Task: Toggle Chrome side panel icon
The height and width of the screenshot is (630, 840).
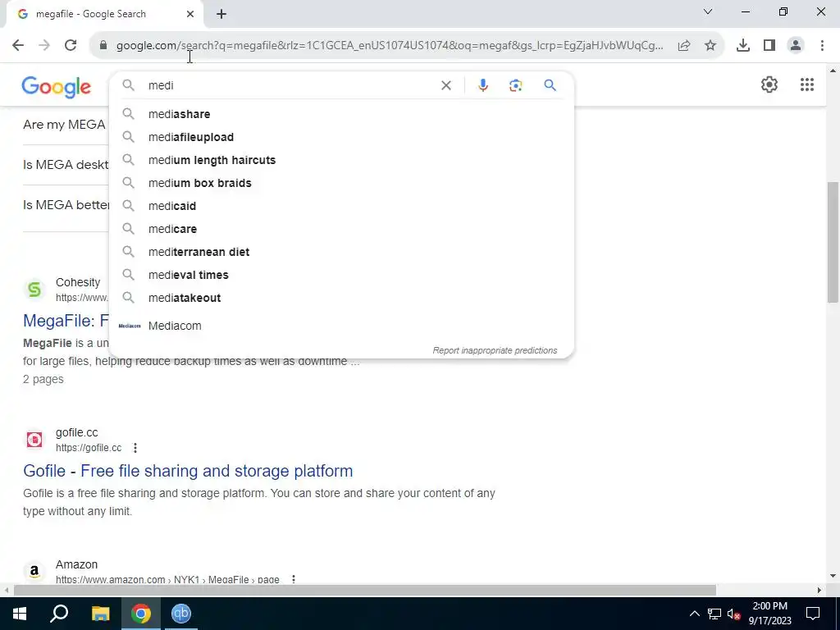Action: [x=769, y=46]
